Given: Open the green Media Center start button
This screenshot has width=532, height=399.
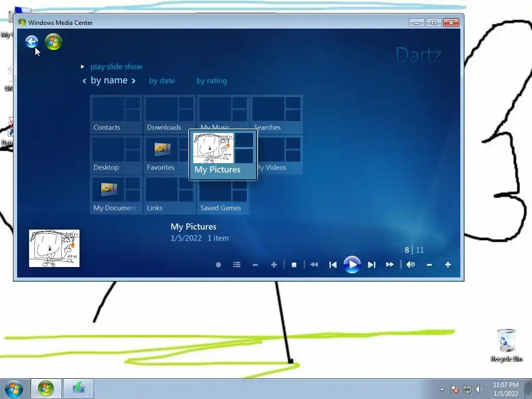Looking at the screenshot, I should (54, 42).
